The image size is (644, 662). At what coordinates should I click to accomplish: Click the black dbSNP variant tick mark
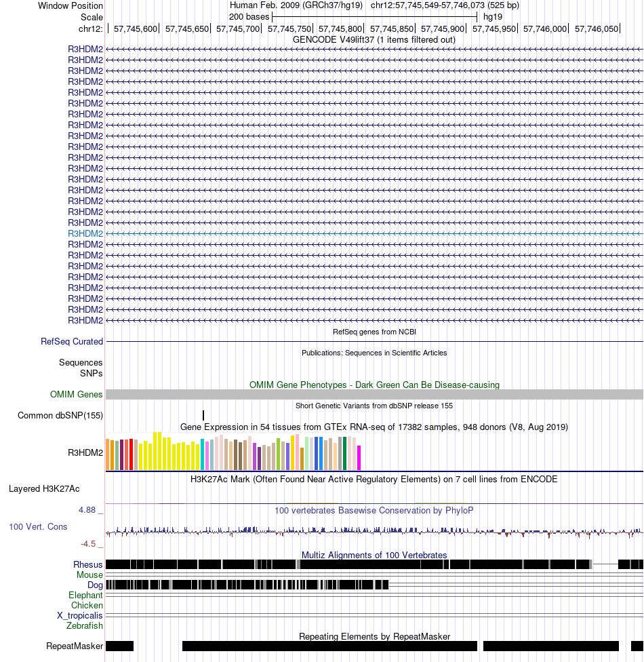point(203,415)
